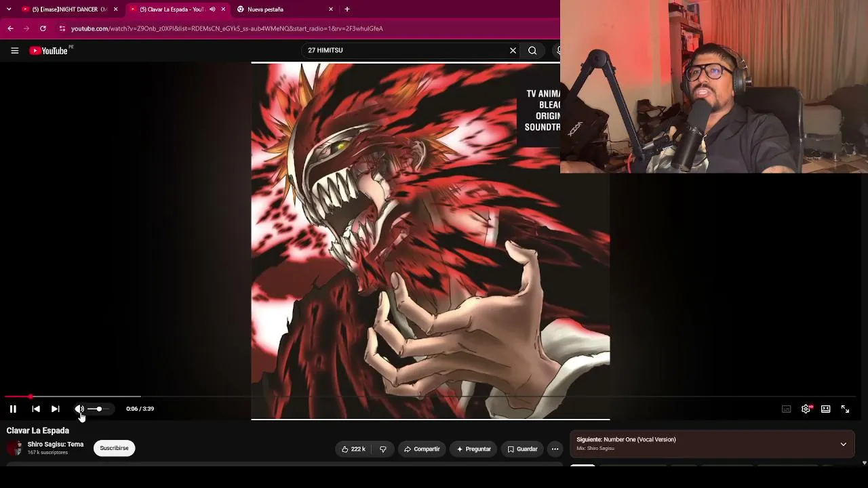Click the search magnifier button

pyautogui.click(x=532, y=50)
